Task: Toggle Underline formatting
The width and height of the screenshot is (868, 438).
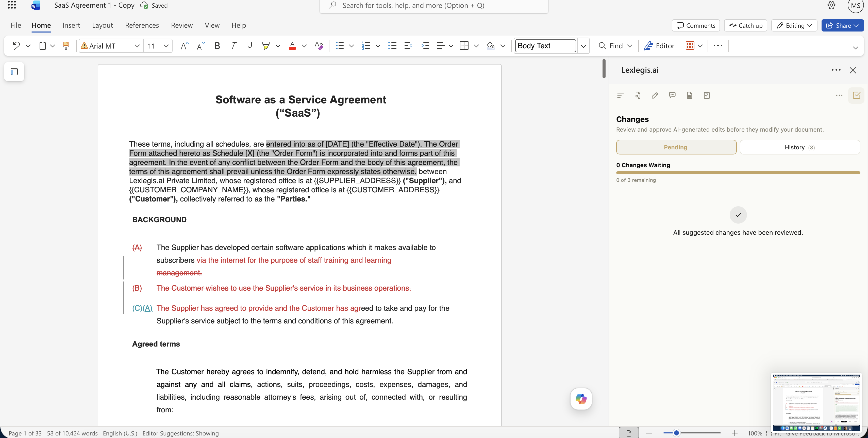Action: coord(249,45)
